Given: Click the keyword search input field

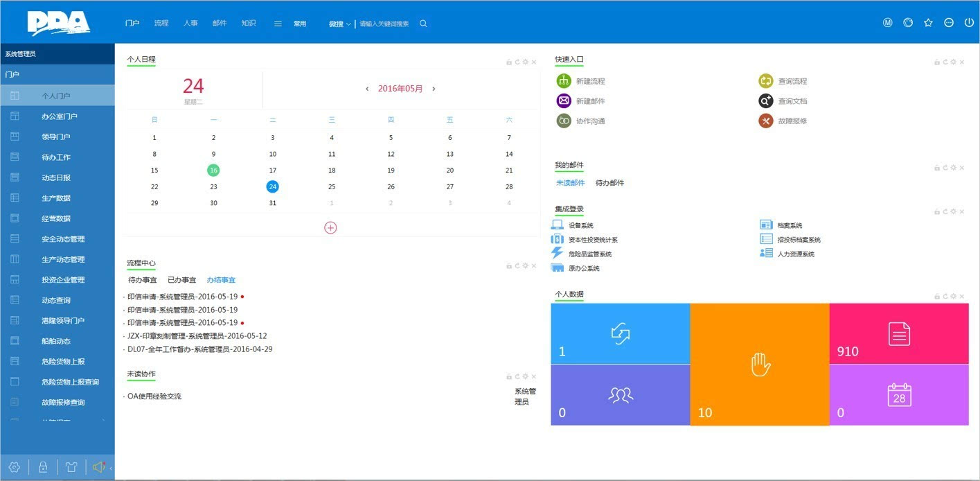Looking at the screenshot, I should tap(385, 24).
